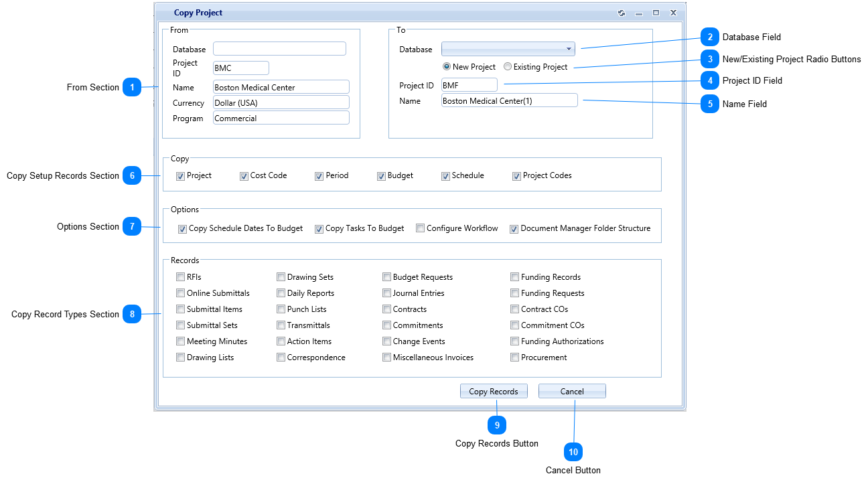Check the Commitments checkbox
The height and width of the screenshot is (482, 868).
click(387, 325)
